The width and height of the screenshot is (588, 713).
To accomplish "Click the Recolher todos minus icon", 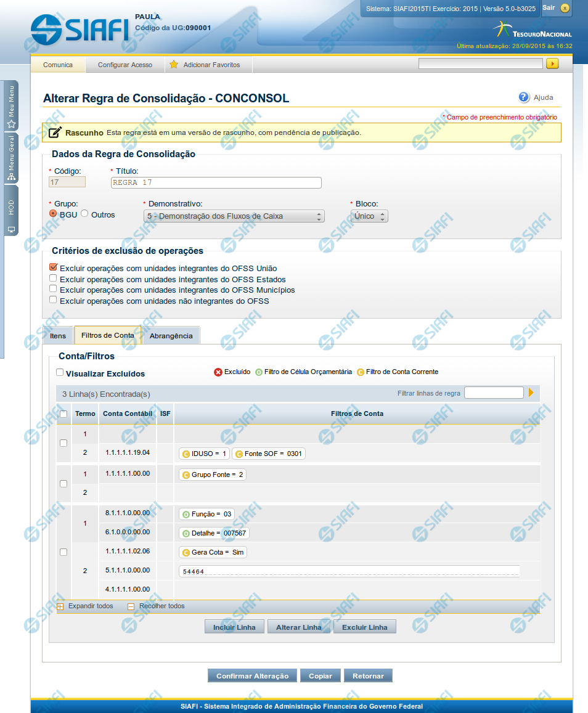I will pos(131,606).
